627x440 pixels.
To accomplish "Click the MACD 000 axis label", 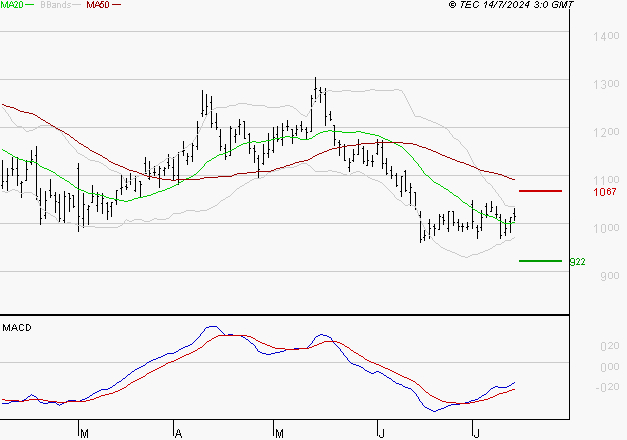I will tap(610, 367).
